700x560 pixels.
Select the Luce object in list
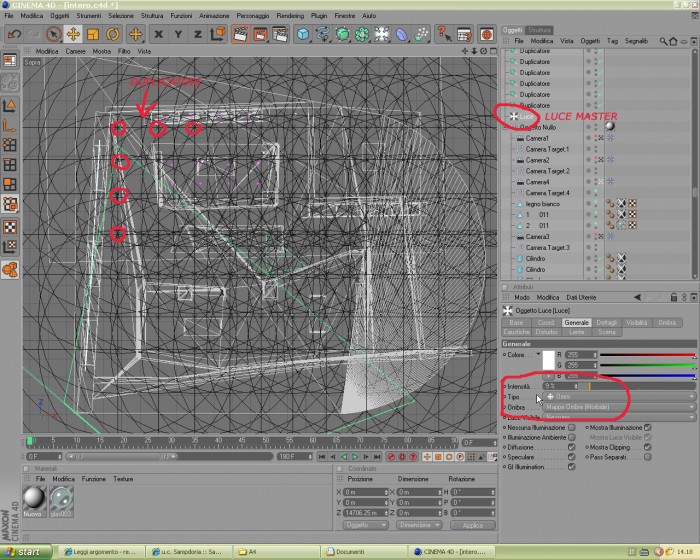coord(526,117)
